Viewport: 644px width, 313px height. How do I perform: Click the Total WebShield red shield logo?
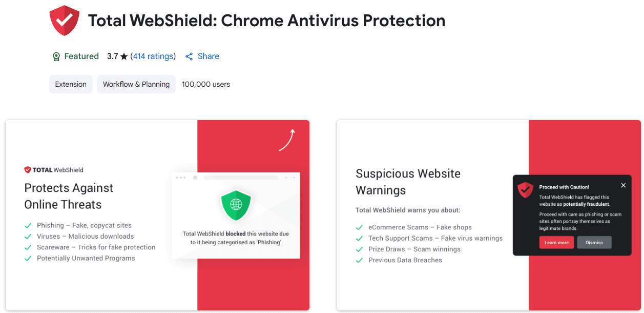64,21
